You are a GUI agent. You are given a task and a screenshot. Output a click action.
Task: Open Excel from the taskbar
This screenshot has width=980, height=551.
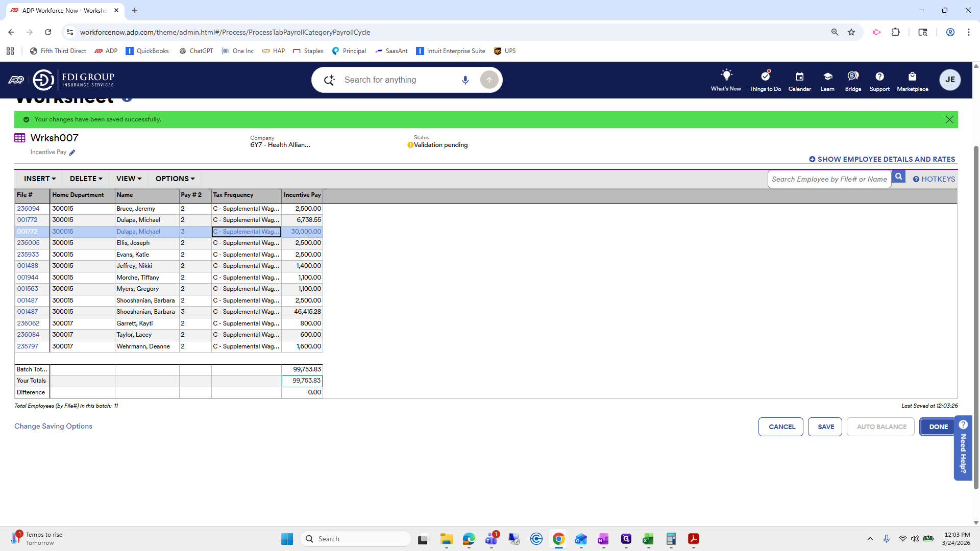pos(649,538)
